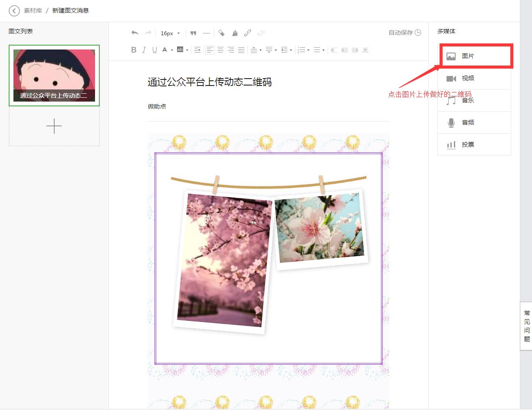Image resolution: width=532 pixels, height=412 pixels.
Task: Apply first-line indent
Action: point(197,50)
